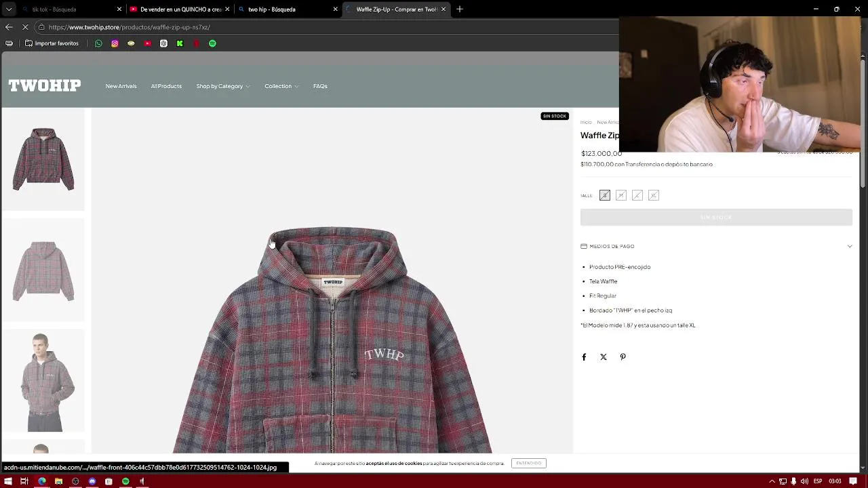This screenshot has width=868, height=488.
Task: Switch ESP keyboard language indicator
Action: tap(818, 481)
